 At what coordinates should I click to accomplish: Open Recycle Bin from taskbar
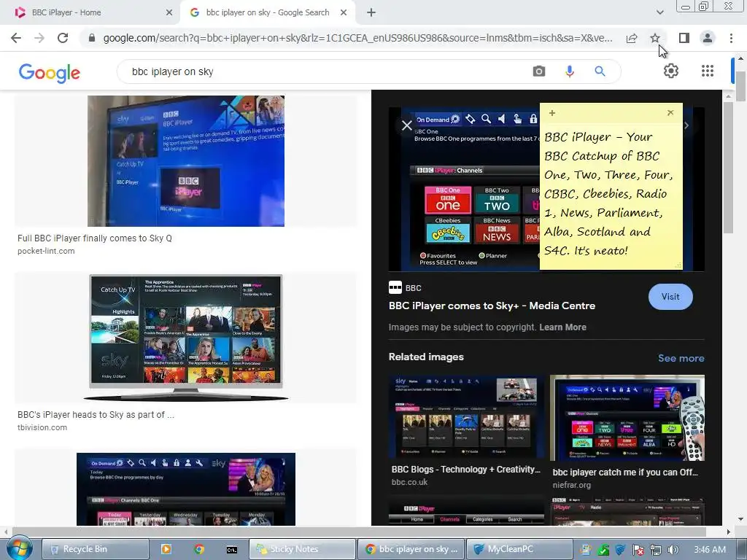[x=96, y=549]
